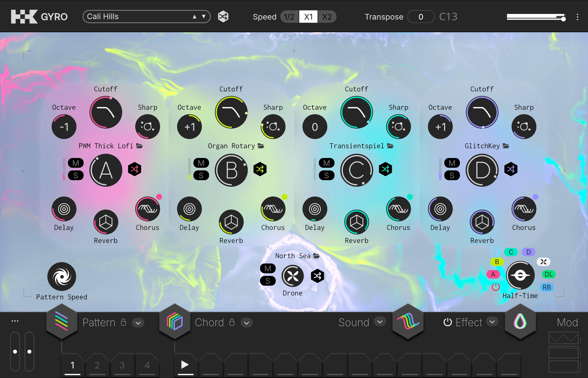Expand the Chord dropdown chevron
The height and width of the screenshot is (378, 588).
point(247,323)
